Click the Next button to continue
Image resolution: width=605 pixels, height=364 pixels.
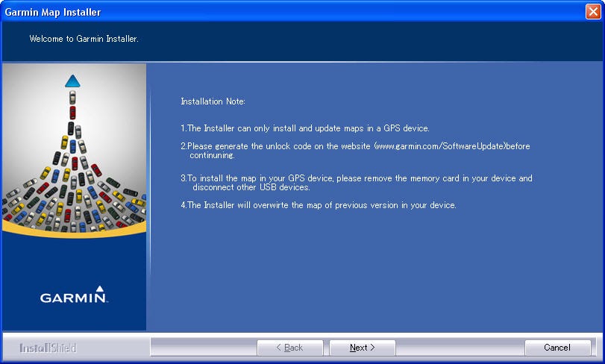(363, 348)
